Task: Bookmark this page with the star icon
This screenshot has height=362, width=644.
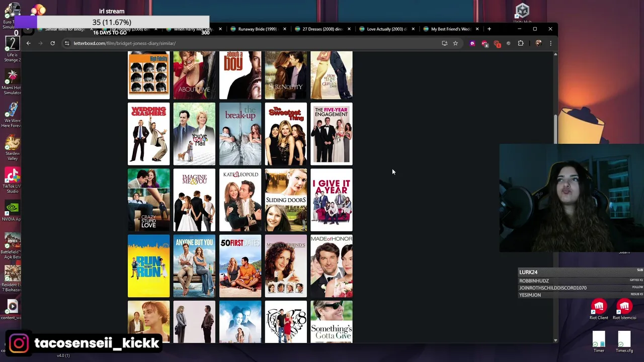Action: pyautogui.click(x=455, y=43)
